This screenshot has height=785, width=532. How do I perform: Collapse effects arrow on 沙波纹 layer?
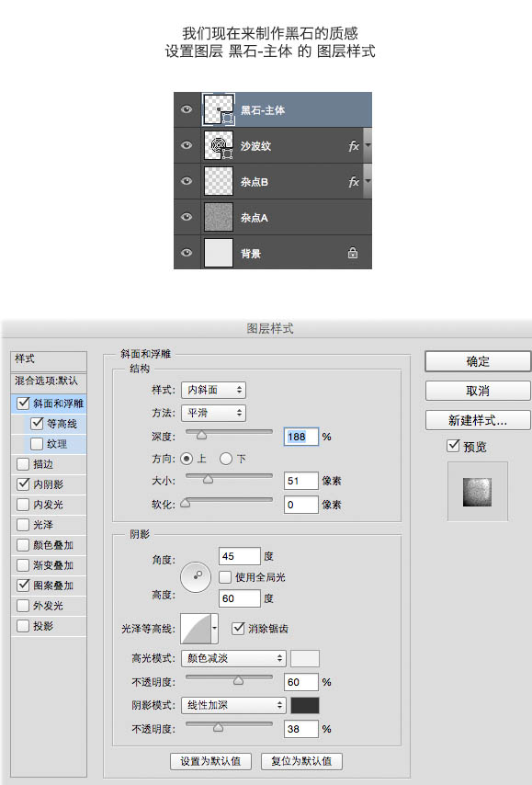click(368, 145)
